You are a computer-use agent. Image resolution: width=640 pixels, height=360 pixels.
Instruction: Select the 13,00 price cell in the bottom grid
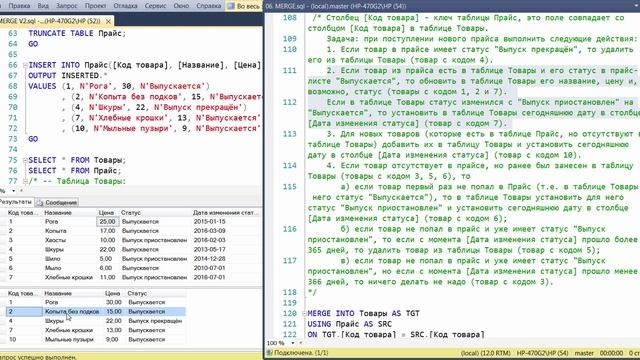[x=114, y=330]
